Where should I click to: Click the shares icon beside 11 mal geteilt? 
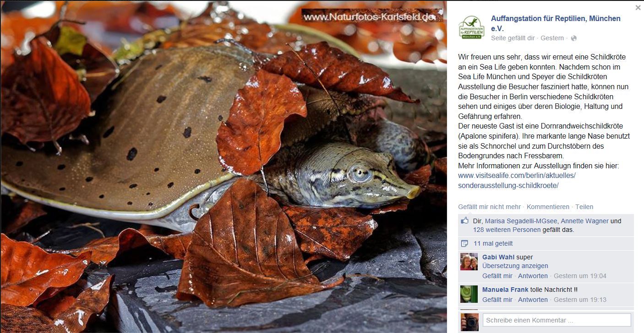pyautogui.click(x=465, y=243)
